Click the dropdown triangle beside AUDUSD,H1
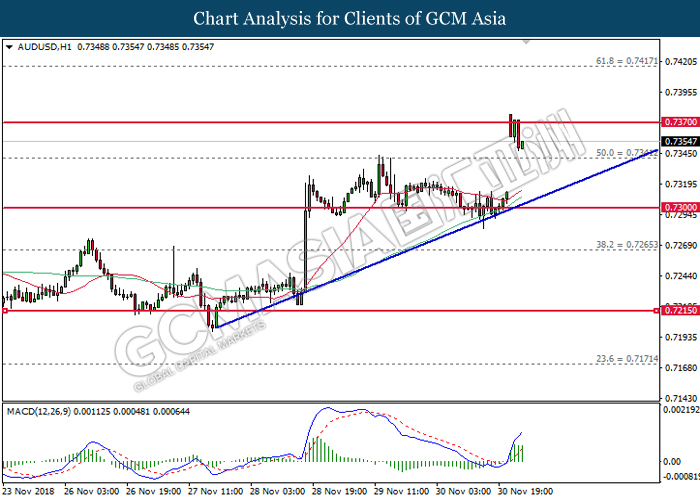Screen dimensions: 700x500 9,46
